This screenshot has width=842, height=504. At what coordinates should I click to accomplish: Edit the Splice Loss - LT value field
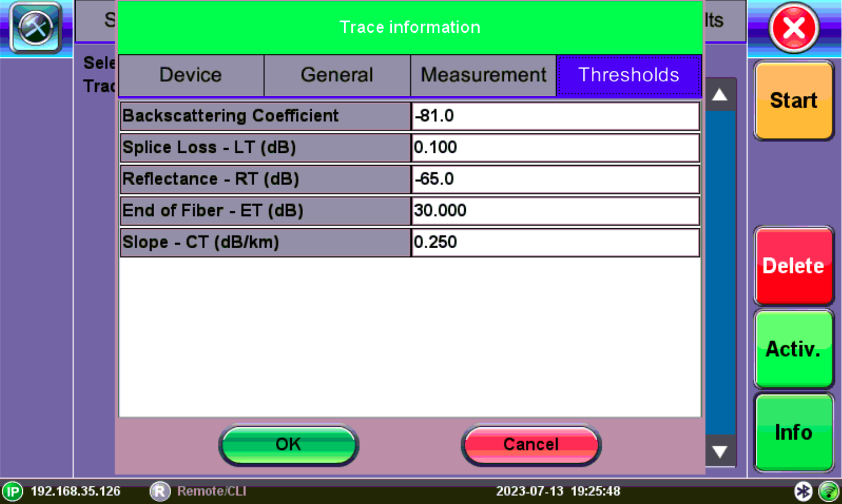pyautogui.click(x=555, y=148)
